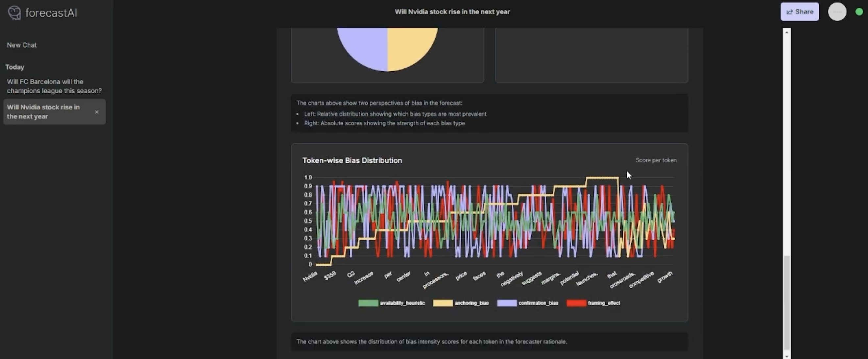Click the scrollbar down arrow
This screenshot has height=359, width=868.
pos(786,356)
